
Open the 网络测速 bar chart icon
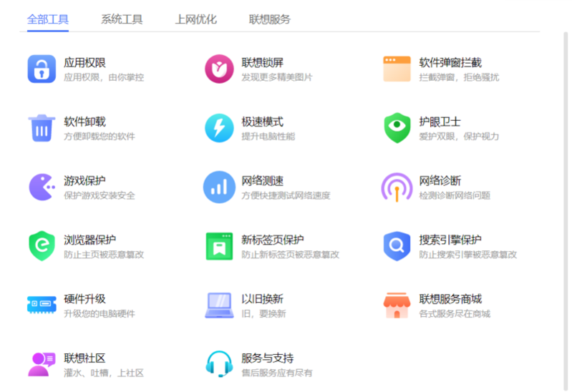(x=219, y=187)
